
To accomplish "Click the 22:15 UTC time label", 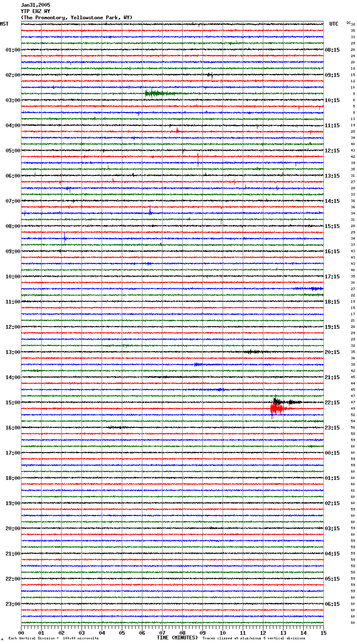I will (x=332, y=403).
